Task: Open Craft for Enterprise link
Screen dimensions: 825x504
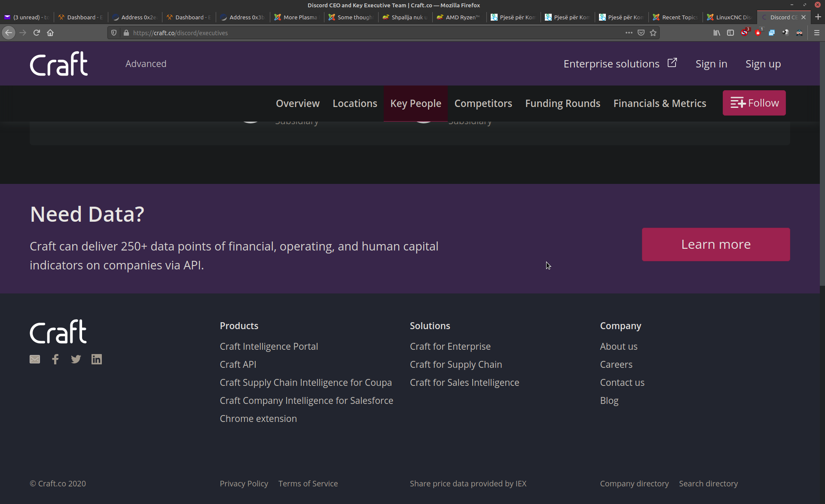Action: tap(450, 346)
